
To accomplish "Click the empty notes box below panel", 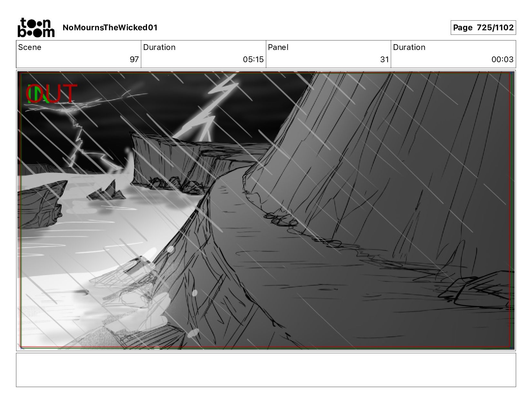I will click(266, 370).
